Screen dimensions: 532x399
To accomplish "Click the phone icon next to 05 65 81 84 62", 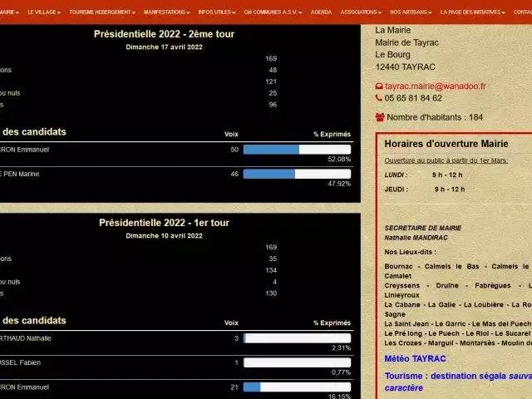I will pos(380,98).
